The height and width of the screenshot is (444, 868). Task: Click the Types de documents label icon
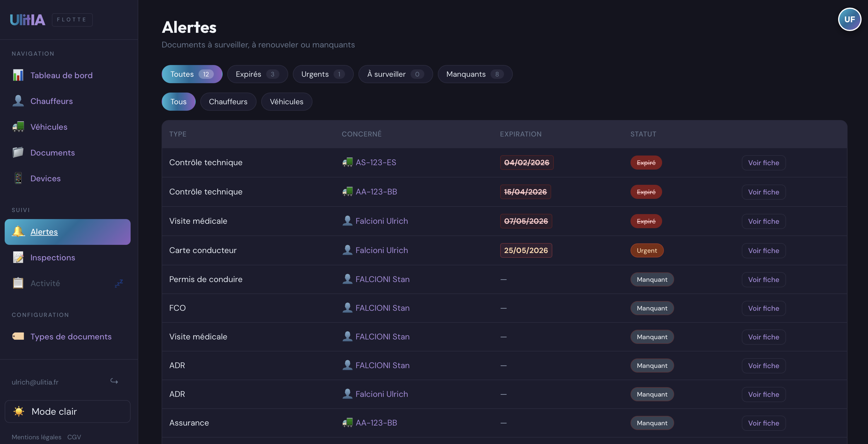(x=18, y=337)
